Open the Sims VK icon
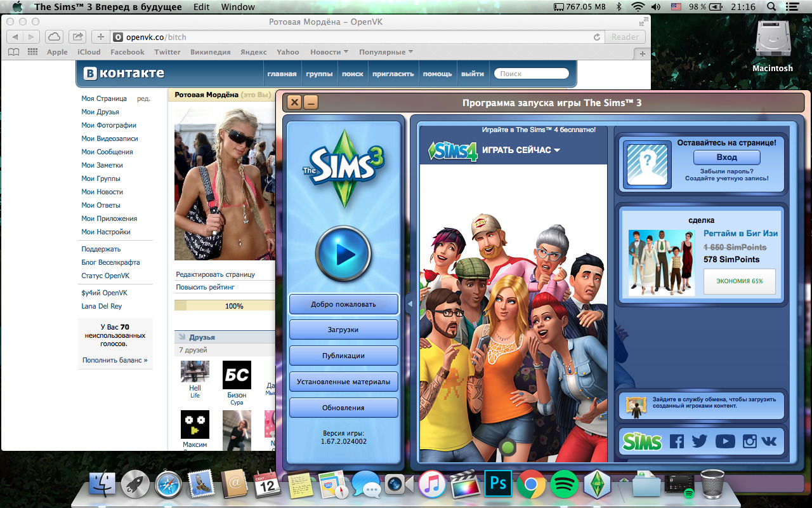812x508 pixels. pos(769,441)
